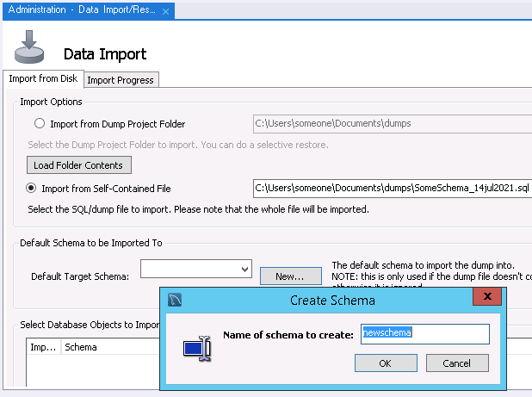Click the Imp... column header
Image resolution: width=532 pixels, height=397 pixels.
coord(42,348)
